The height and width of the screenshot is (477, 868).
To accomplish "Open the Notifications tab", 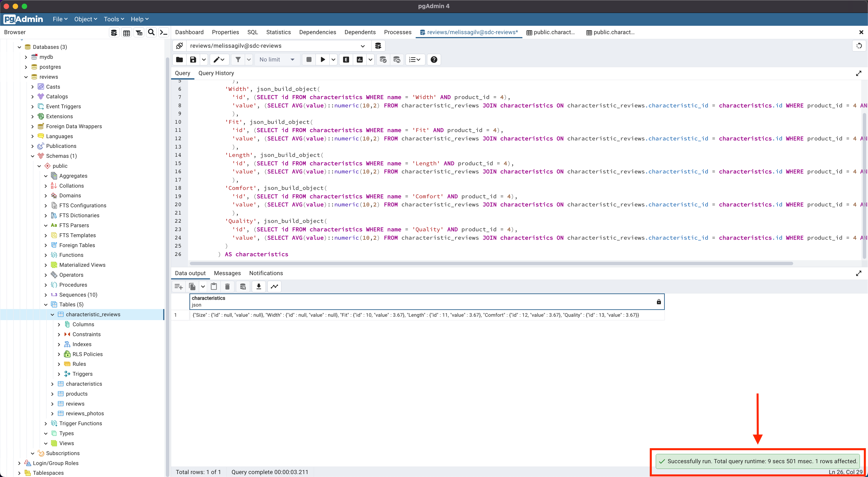I will 266,273.
